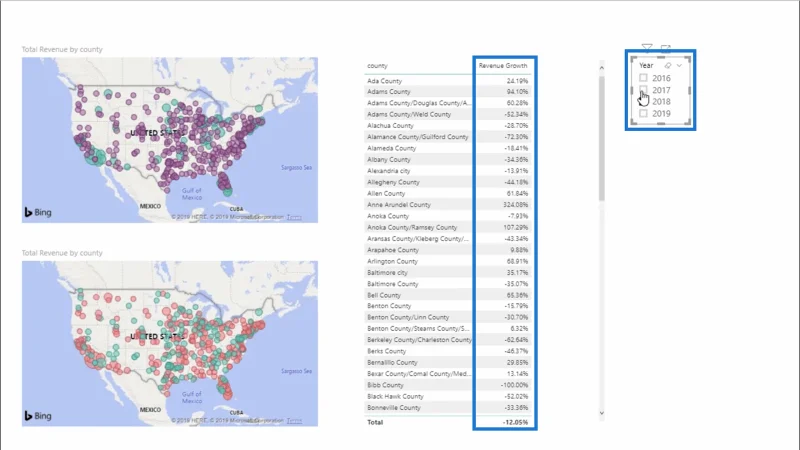The image size is (800, 450).
Task: Click the table vertical scrollbar thumb
Action: click(x=602, y=138)
